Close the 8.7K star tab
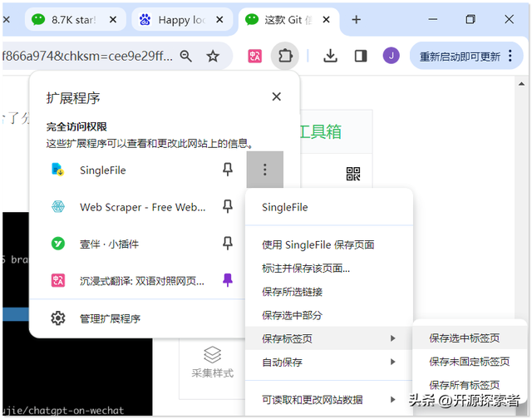Screen dimensions: 532x419 click(113, 20)
